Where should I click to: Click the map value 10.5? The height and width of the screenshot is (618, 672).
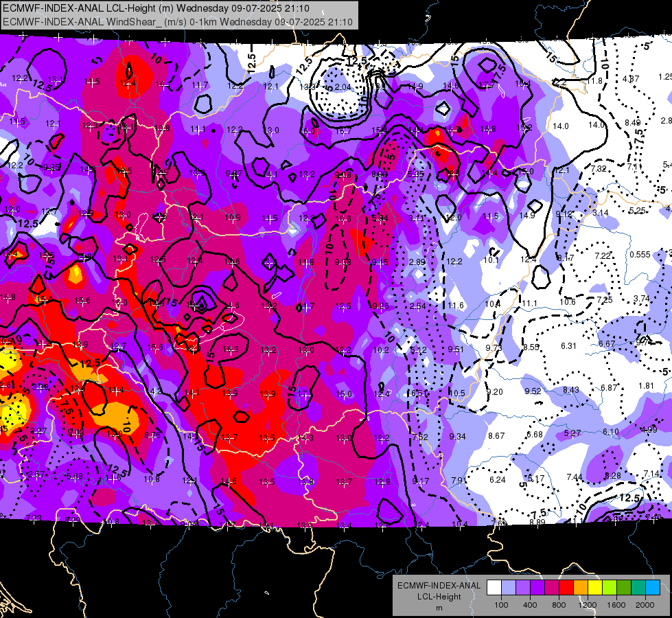click(457, 393)
